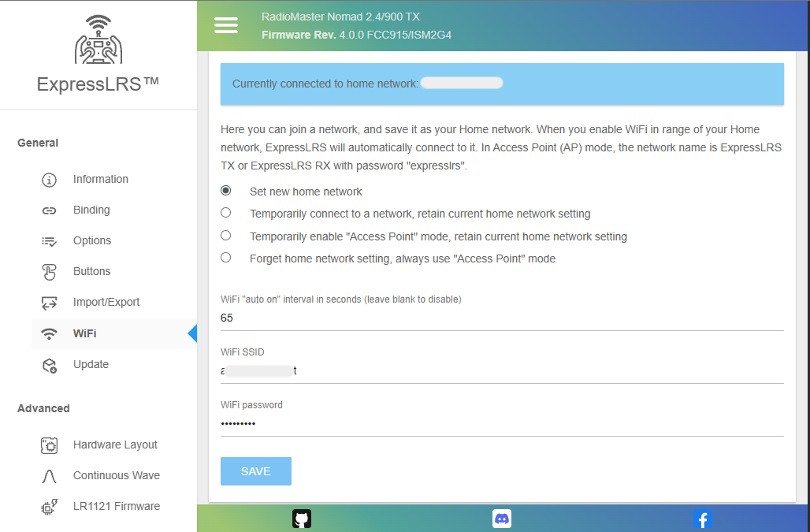Click the Import/Export arrows icon
810x532 pixels.
click(x=49, y=303)
